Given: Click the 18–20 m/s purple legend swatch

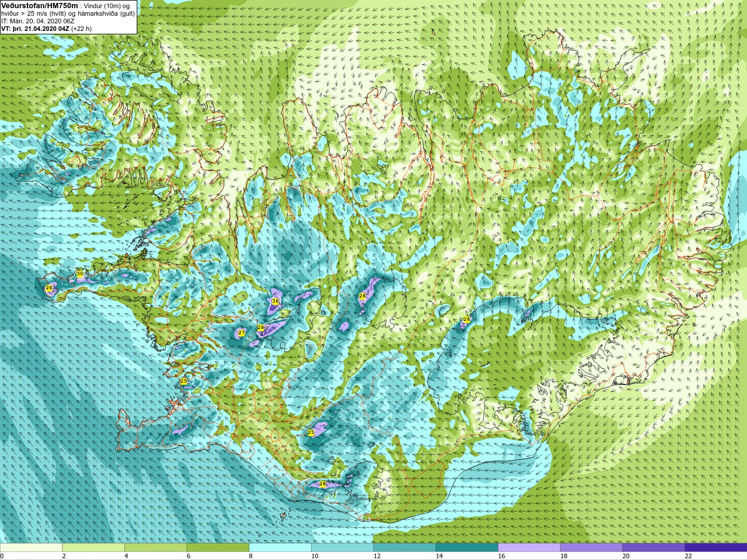Looking at the screenshot, I should 591,548.
